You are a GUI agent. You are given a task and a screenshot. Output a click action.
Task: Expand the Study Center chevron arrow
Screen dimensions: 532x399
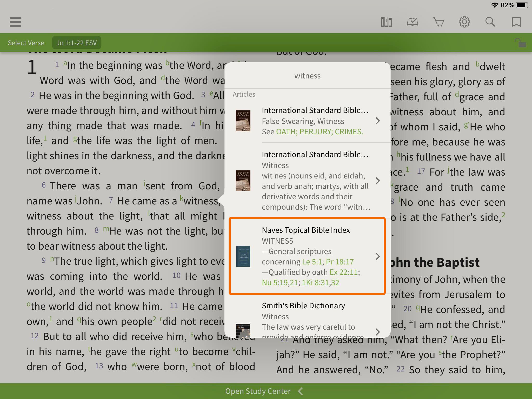click(x=301, y=391)
